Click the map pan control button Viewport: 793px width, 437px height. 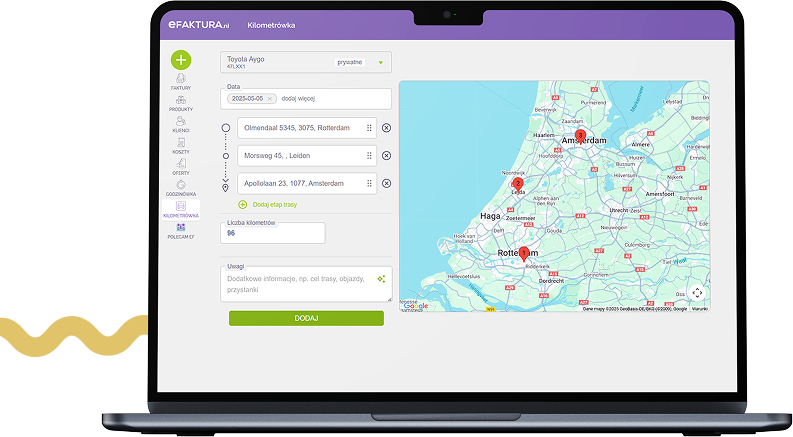pyautogui.click(x=697, y=292)
